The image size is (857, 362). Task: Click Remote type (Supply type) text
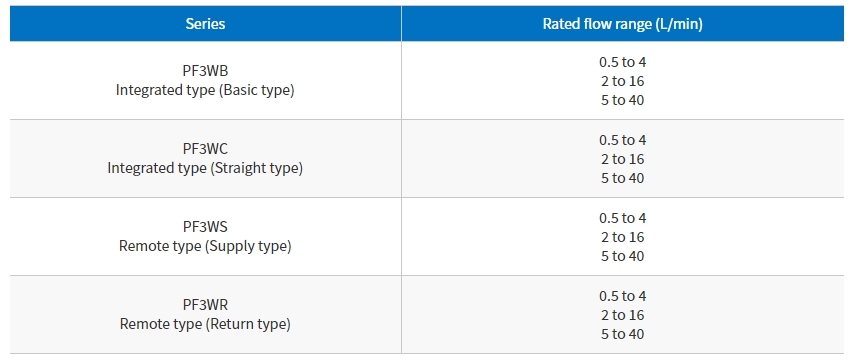(x=205, y=246)
